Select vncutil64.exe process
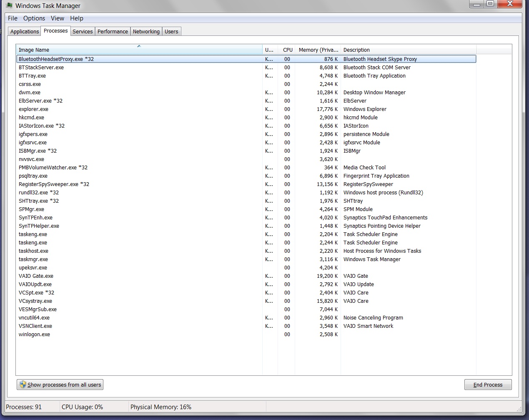 (x=246, y=318)
